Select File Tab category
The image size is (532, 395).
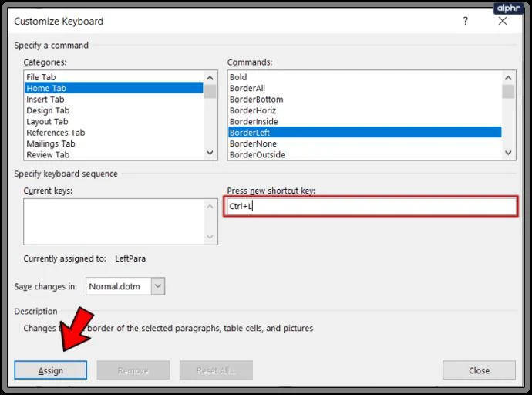113,77
